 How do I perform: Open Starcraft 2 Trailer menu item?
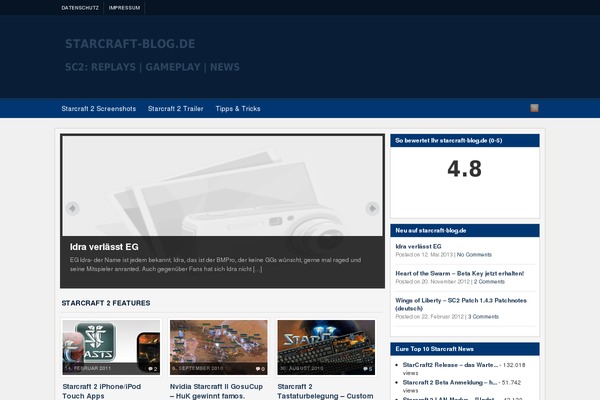pyautogui.click(x=176, y=109)
